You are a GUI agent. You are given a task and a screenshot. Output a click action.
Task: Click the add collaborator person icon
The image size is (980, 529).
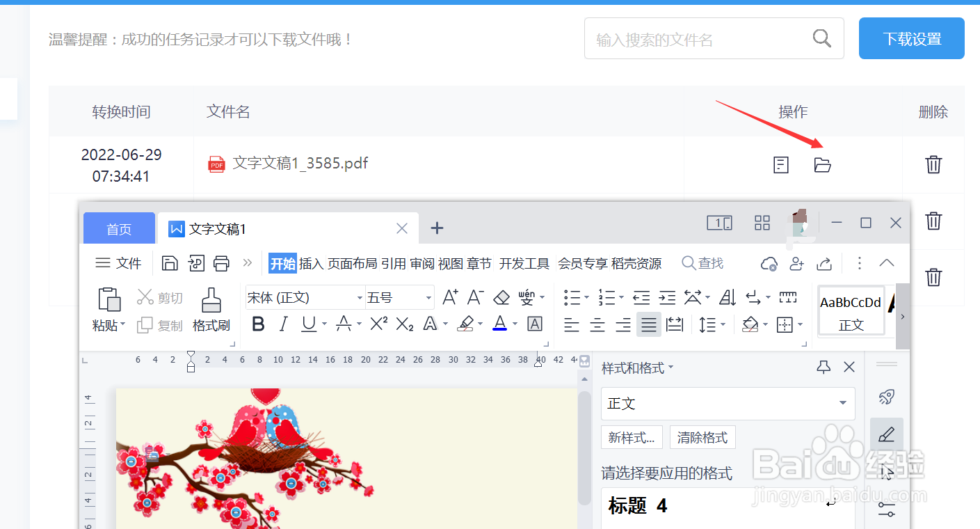click(796, 263)
